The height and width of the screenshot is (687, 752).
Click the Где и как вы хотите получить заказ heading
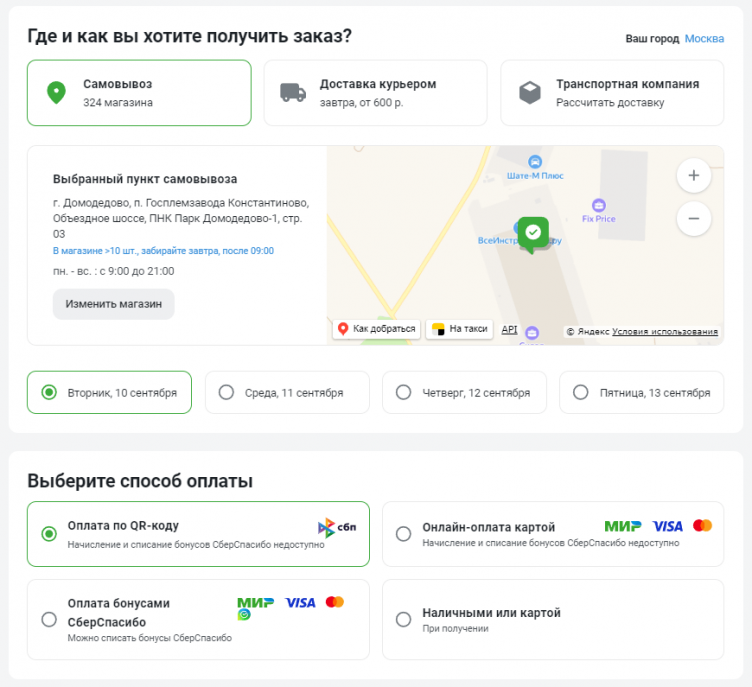click(189, 36)
